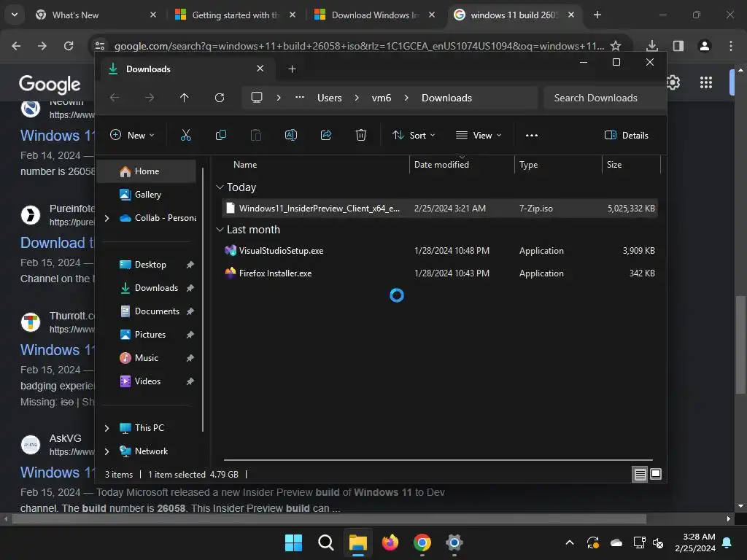Unpin Documents from Quick access
The width and height of the screenshot is (747, 560).
190,311
